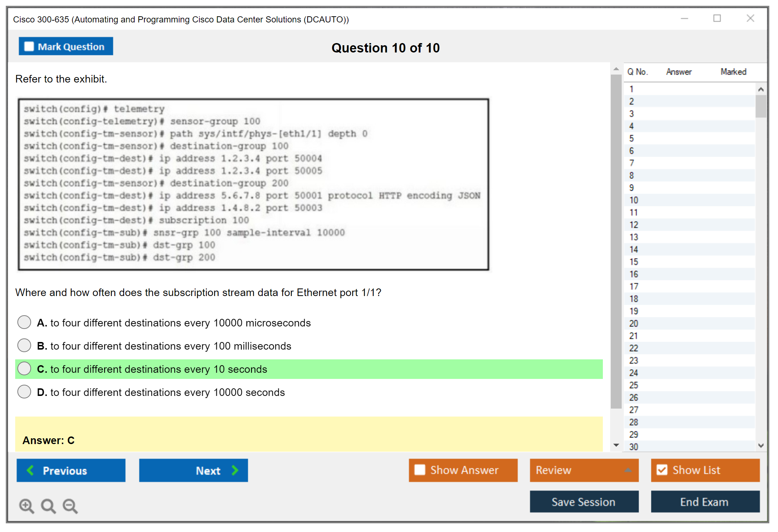
Task: Expand the Review dropdown menu
Action: click(628, 470)
